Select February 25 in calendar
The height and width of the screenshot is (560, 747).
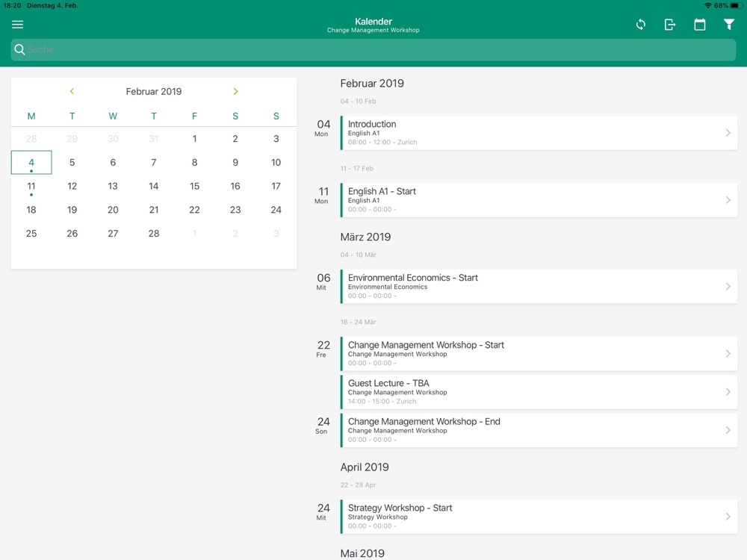pyautogui.click(x=31, y=233)
